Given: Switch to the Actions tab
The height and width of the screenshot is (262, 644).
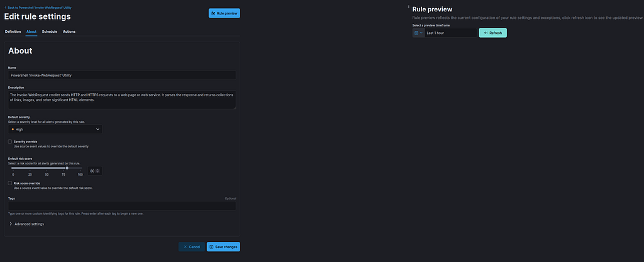Looking at the screenshot, I should tap(69, 31).
